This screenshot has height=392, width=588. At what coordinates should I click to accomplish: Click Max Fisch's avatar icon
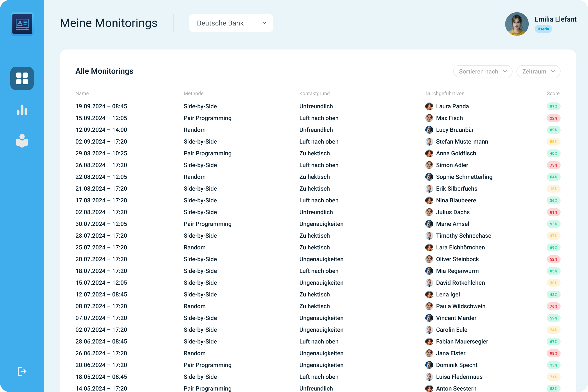pos(429,118)
